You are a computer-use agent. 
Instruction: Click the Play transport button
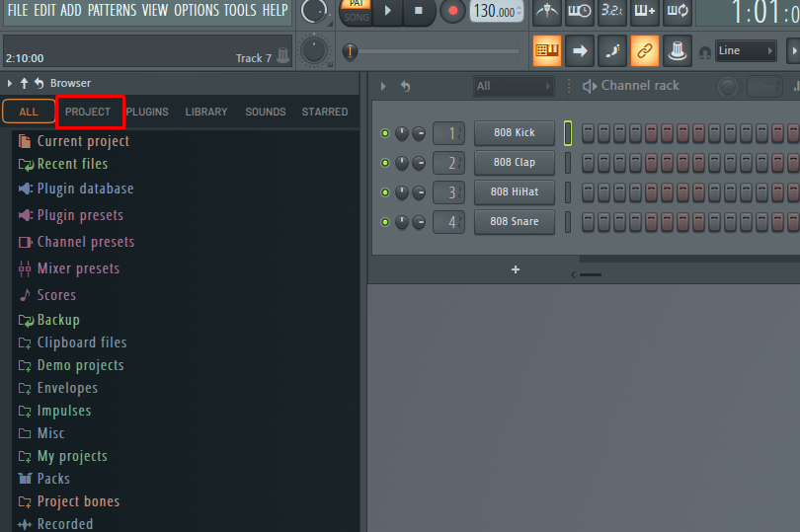click(387, 11)
